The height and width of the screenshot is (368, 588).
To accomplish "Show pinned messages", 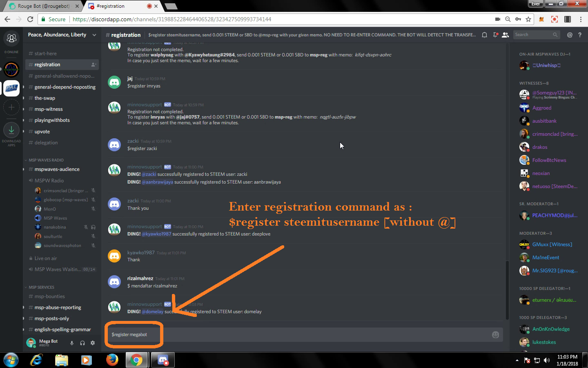I will pos(495,35).
